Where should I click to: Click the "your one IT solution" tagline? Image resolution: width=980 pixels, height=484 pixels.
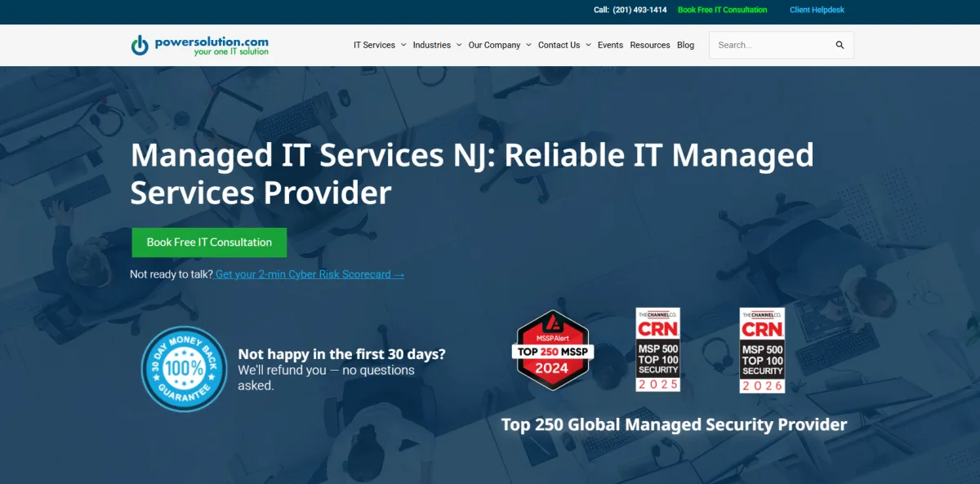click(231, 52)
